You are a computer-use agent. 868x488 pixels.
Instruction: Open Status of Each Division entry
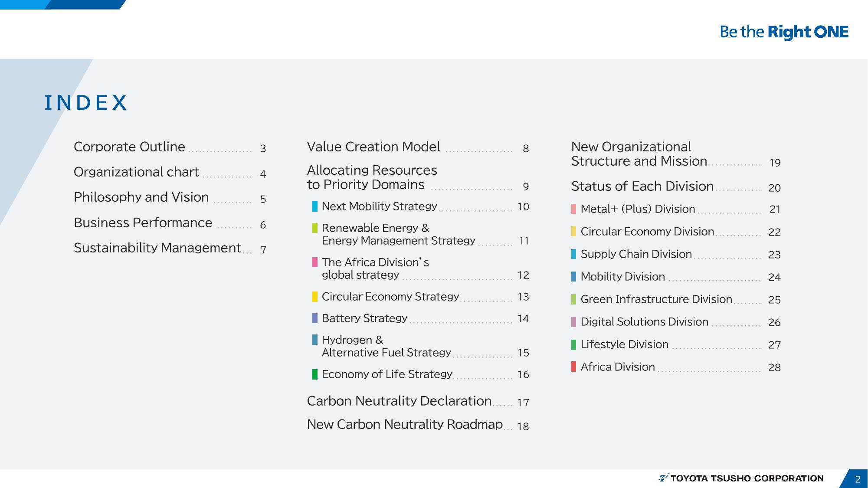pos(642,187)
